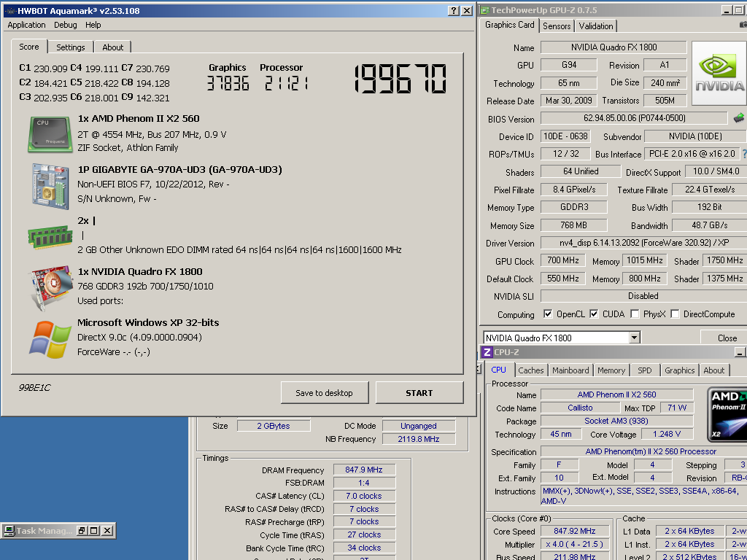Click the total score 199670 display
747x560 pixels.
pos(400,79)
